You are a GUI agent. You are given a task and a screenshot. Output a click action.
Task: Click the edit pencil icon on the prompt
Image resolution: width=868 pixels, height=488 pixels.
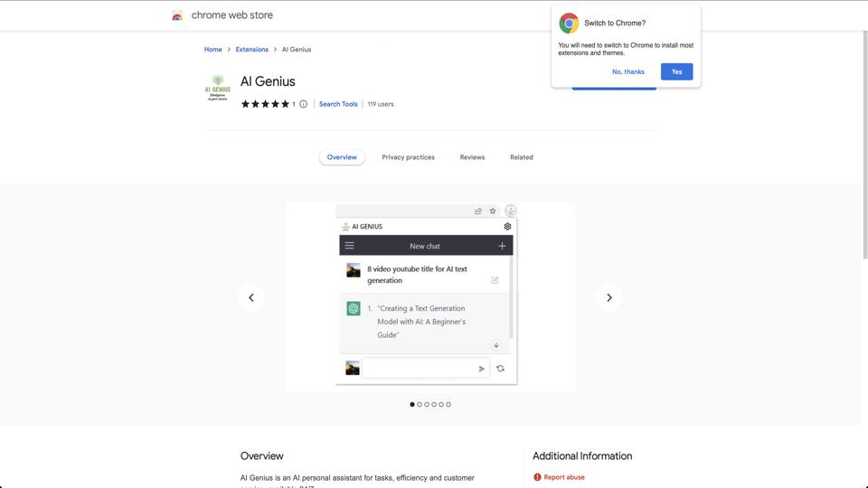click(x=495, y=280)
